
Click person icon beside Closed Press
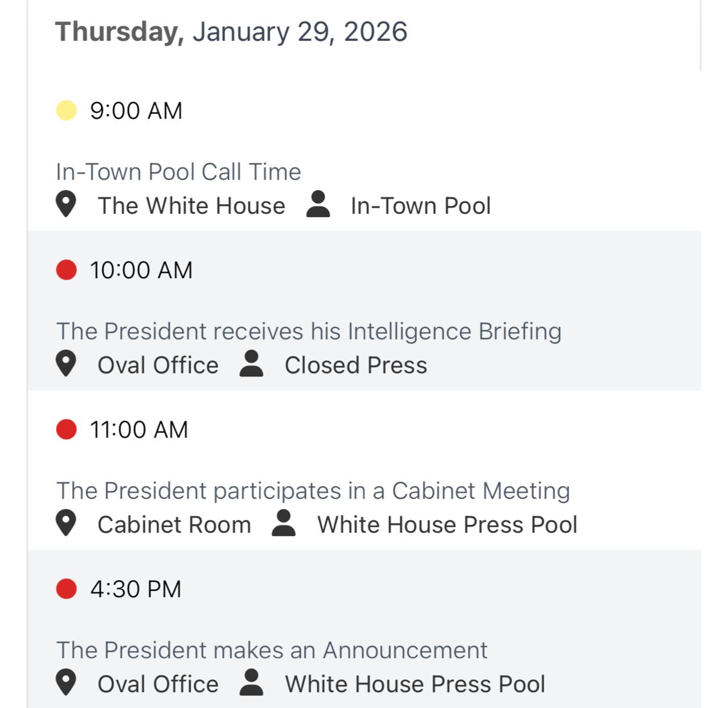click(x=251, y=364)
